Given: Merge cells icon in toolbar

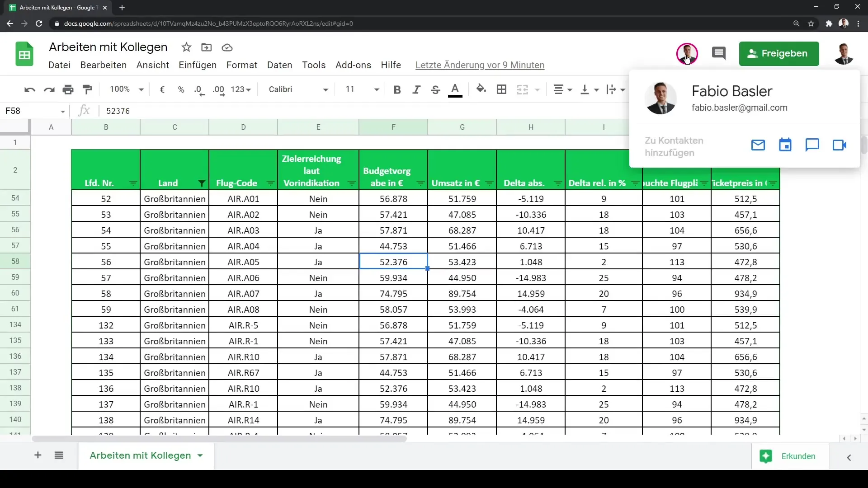Looking at the screenshot, I should [523, 89].
